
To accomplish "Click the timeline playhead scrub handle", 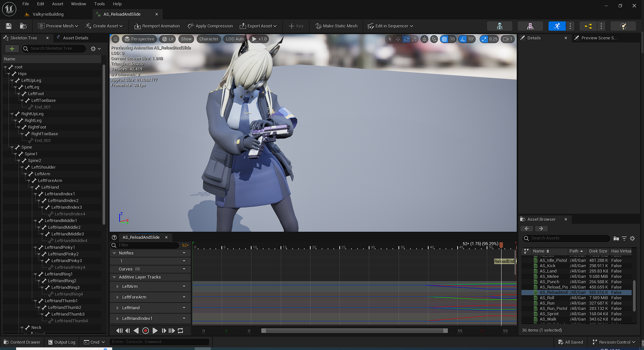I will pos(501,245).
